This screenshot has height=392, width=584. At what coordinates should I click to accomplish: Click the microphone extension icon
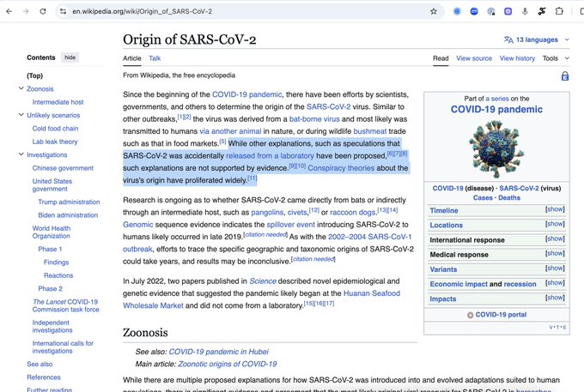click(525, 11)
